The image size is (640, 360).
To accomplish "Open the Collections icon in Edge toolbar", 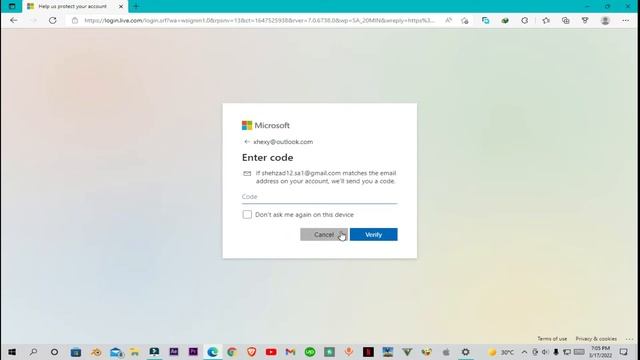I will click(565, 20).
